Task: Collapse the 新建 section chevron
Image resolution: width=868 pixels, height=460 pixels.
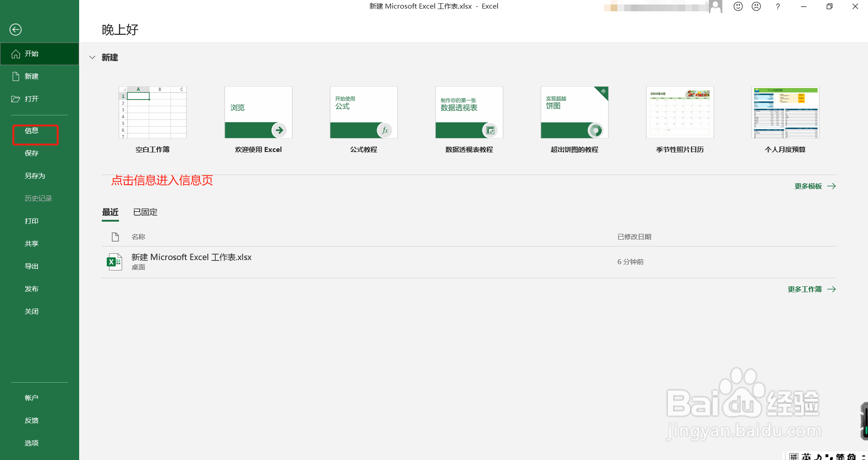Action: pyautogui.click(x=92, y=57)
